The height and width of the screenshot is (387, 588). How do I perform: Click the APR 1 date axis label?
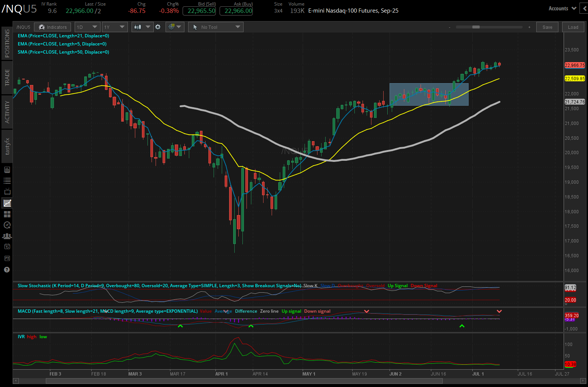(x=221, y=374)
